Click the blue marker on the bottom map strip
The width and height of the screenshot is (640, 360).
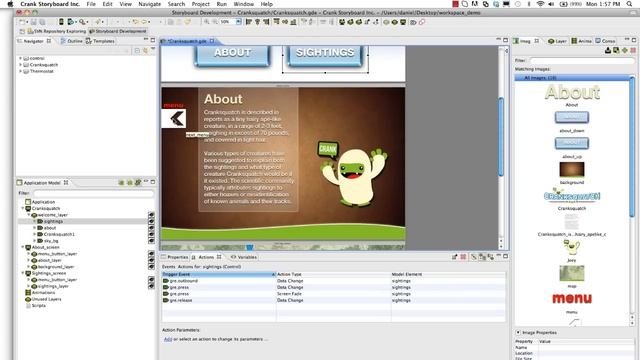[x=250, y=247]
